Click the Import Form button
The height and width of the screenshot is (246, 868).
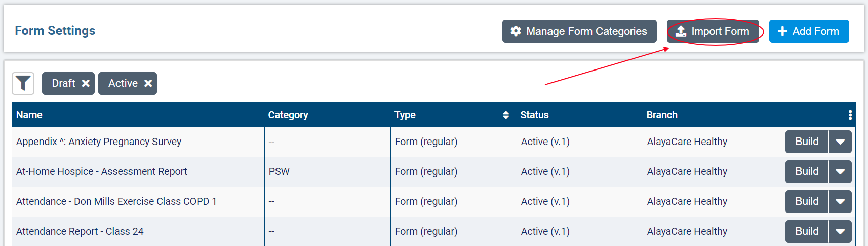coord(713,31)
